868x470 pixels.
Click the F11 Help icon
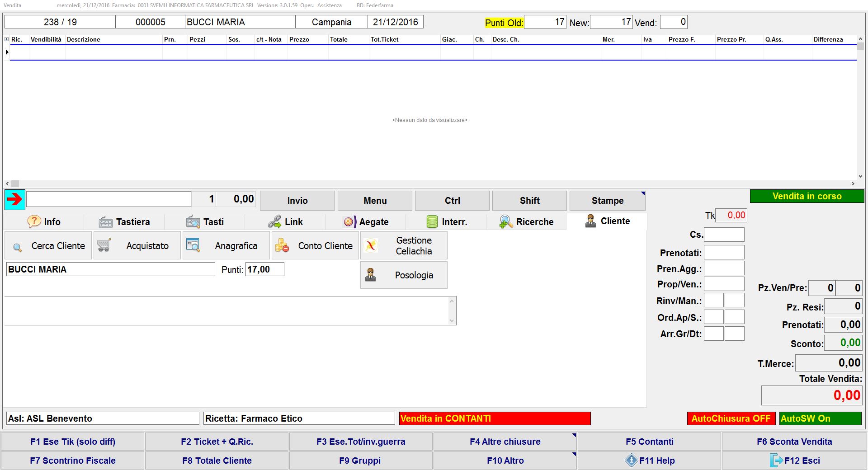coord(631,461)
